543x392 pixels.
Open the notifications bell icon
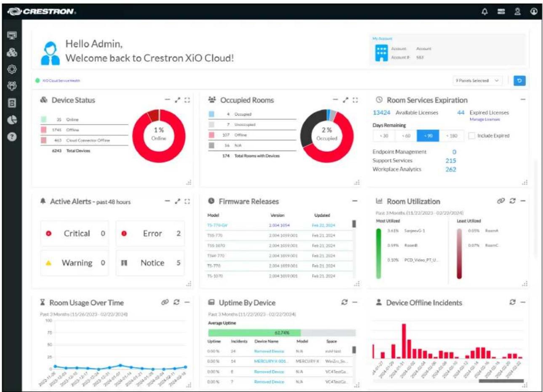click(x=484, y=12)
